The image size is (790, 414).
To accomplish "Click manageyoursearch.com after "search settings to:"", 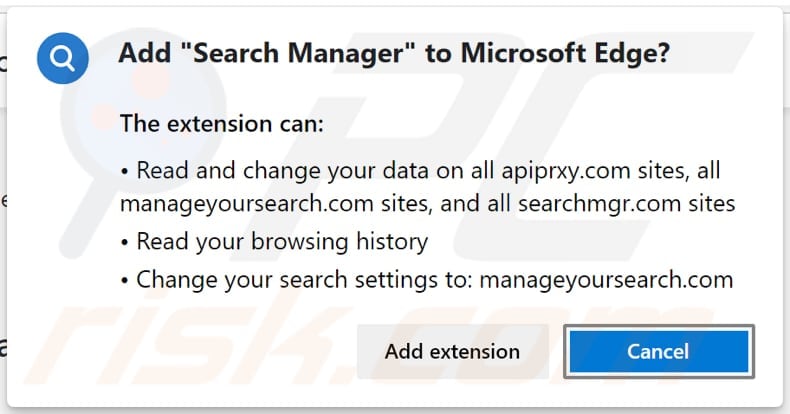I will click(606, 279).
